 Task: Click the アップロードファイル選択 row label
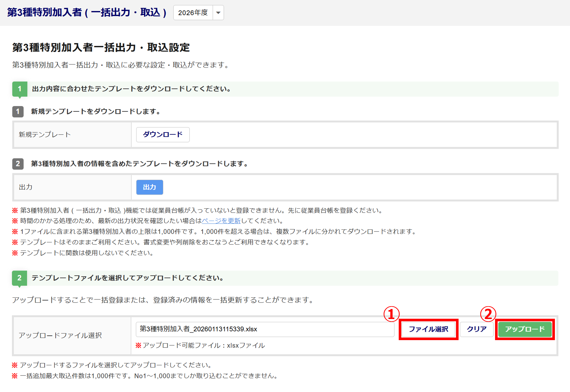pos(60,336)
